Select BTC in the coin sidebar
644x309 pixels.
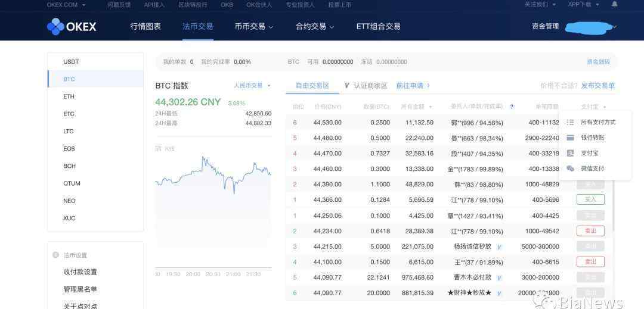(95, 79)
